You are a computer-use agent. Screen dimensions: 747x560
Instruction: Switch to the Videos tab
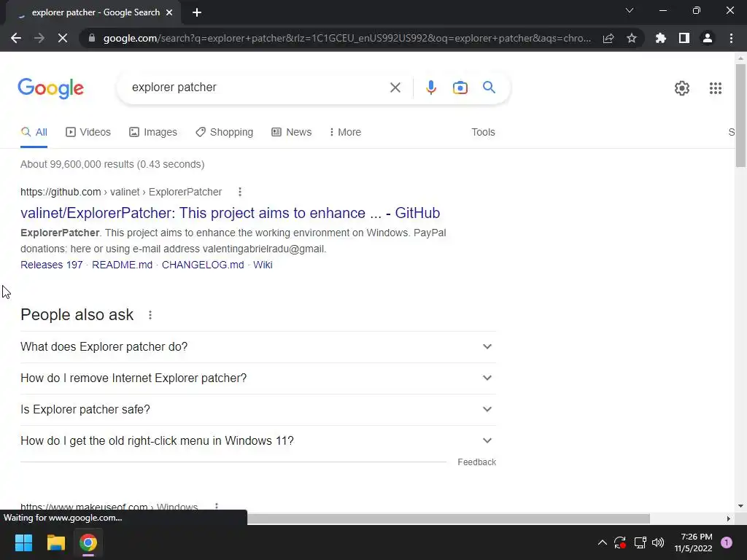[88, 132]
